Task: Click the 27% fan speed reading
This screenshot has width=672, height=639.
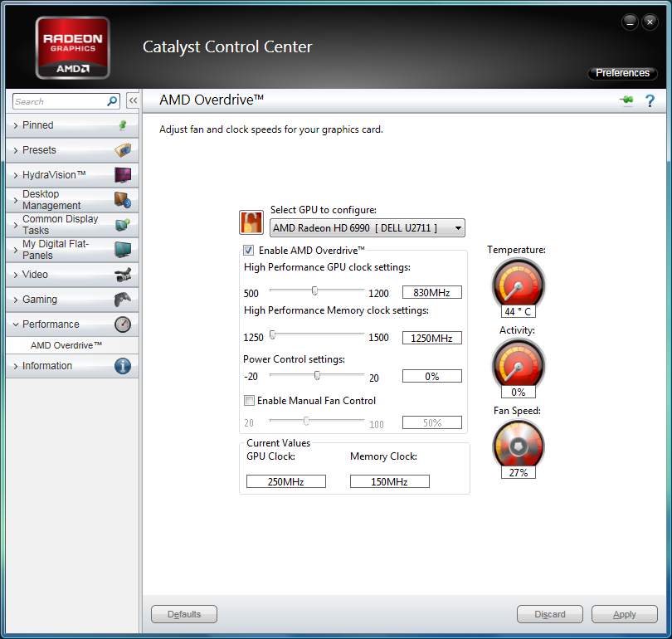Action: [519, 473]
